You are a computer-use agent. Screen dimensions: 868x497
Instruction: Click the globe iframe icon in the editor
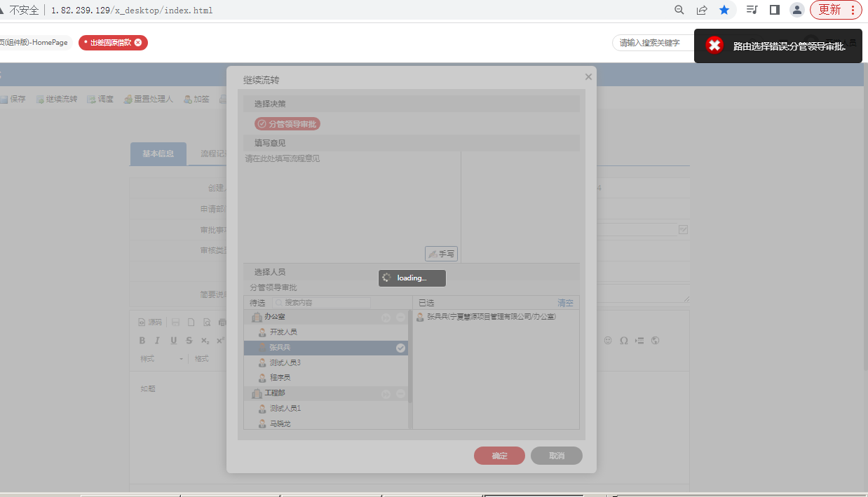coord(656,341)
